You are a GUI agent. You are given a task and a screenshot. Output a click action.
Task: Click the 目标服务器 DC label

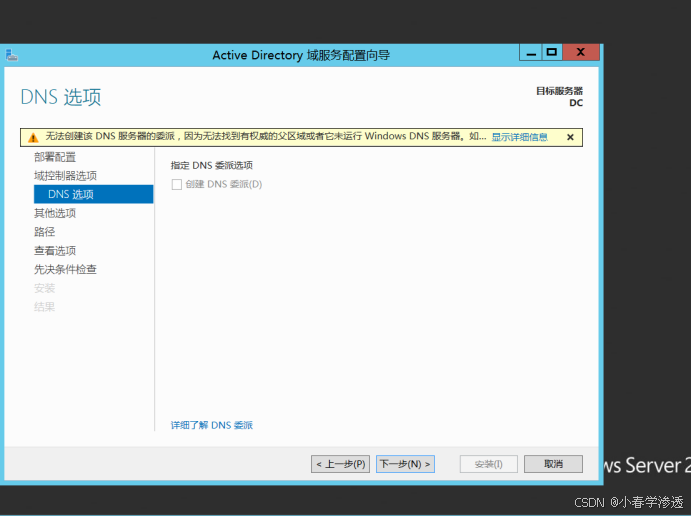(559, 97)
